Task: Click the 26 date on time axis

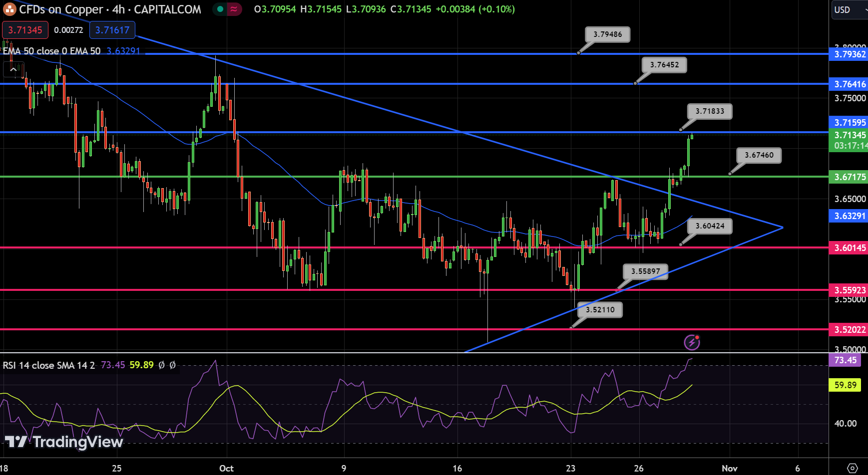Action: (639, 468)
